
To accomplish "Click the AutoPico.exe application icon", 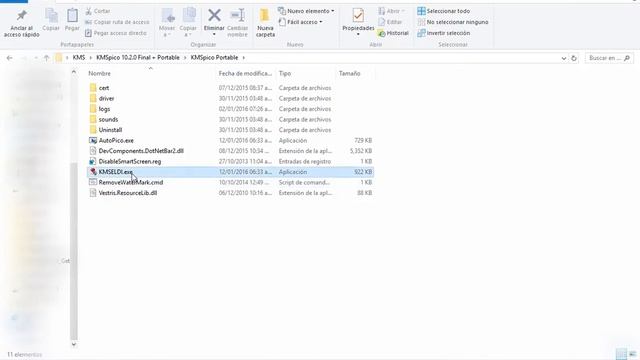I will coord(93,140).
